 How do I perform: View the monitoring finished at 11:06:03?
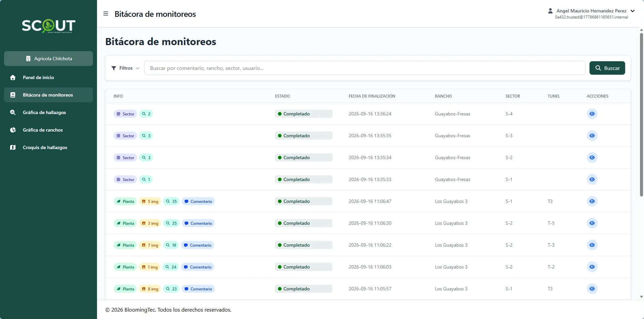[592, 267]
